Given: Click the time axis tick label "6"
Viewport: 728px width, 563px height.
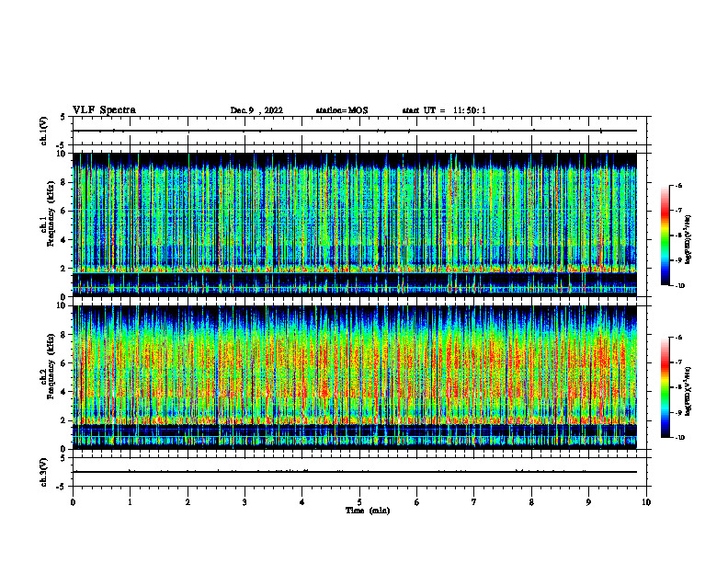Looking at the screenshot, I should (x=417, y=502).
